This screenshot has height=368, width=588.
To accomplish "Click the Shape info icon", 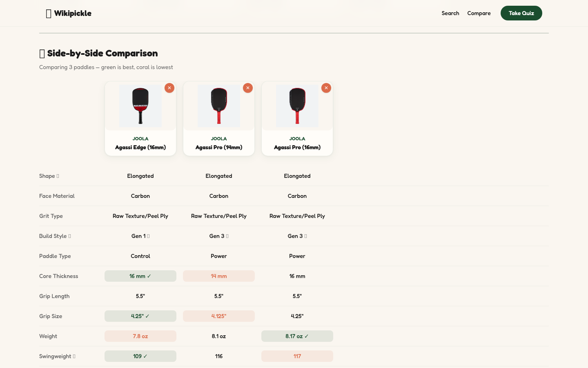I will click(58, 176).
